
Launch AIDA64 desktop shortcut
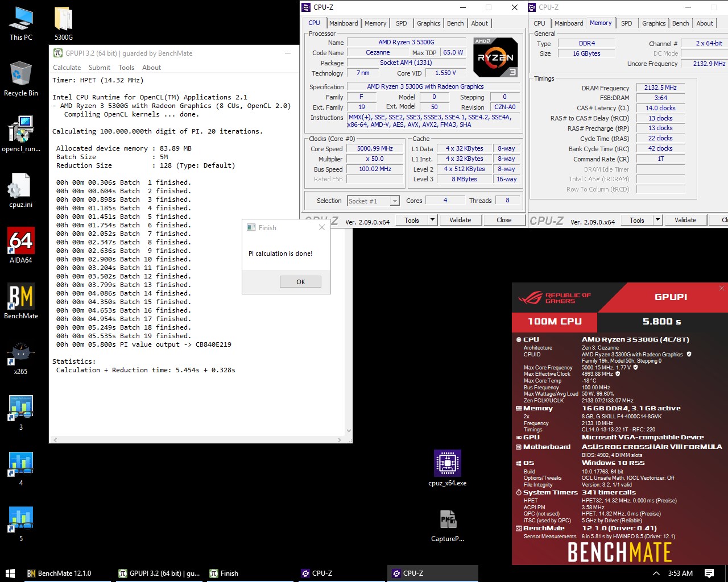click(x=21, y=246)
